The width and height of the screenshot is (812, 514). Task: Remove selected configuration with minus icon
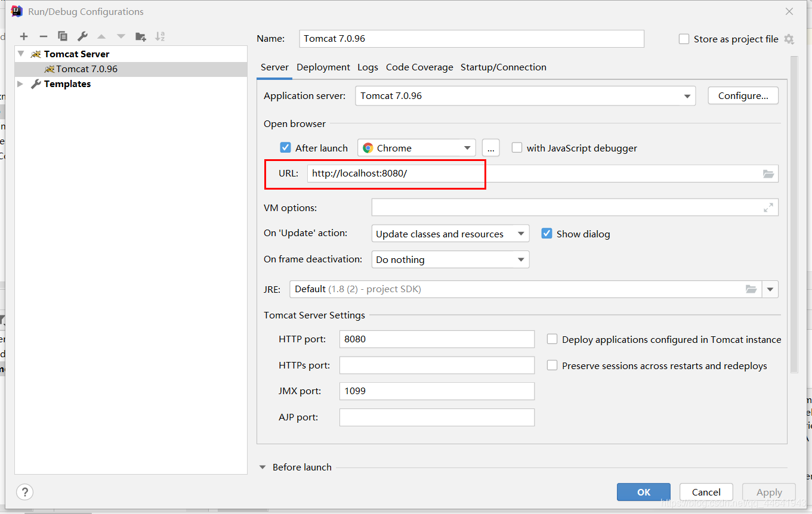click(x=43, y=36)
